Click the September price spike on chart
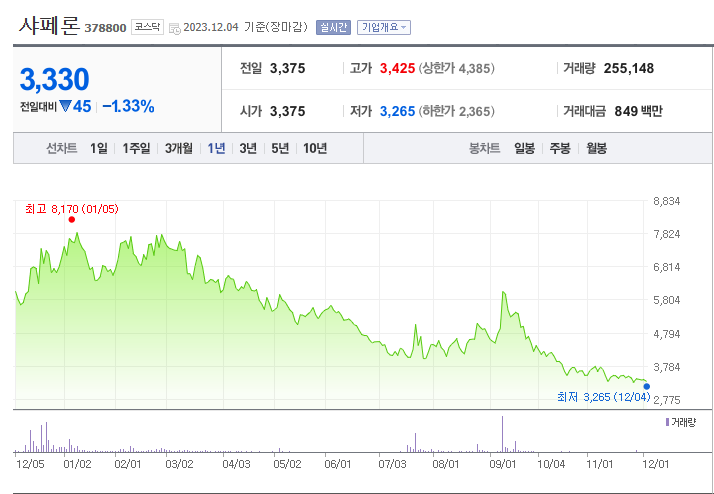The height and width of the screenshot is (494, 714). click(503, 292)
